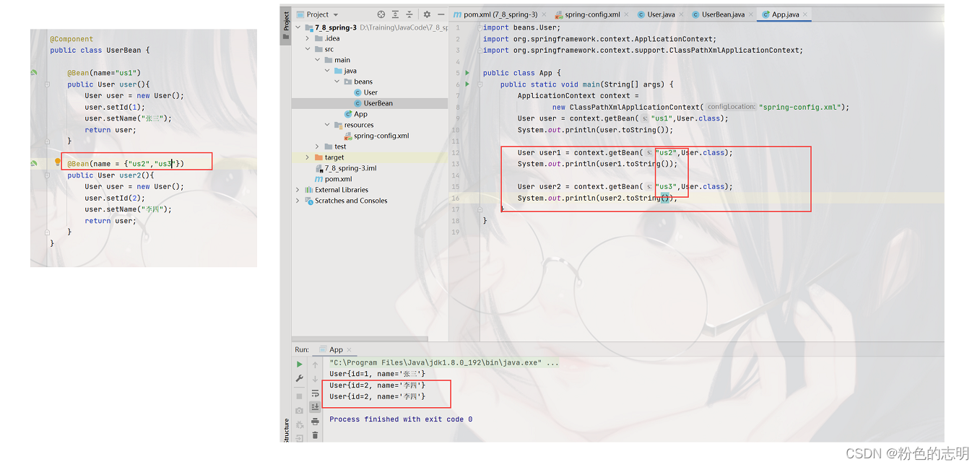The image size is (980, 467).
Task: Click the stop square icon in Run panel
Action: click(x=300, y=396)
